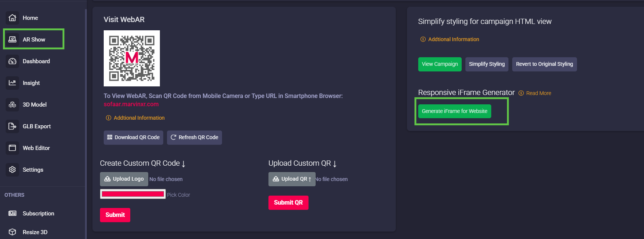This screenshot has width=644, height=239.
Task: Click the Download QR Code button
Action: (133, 138)
